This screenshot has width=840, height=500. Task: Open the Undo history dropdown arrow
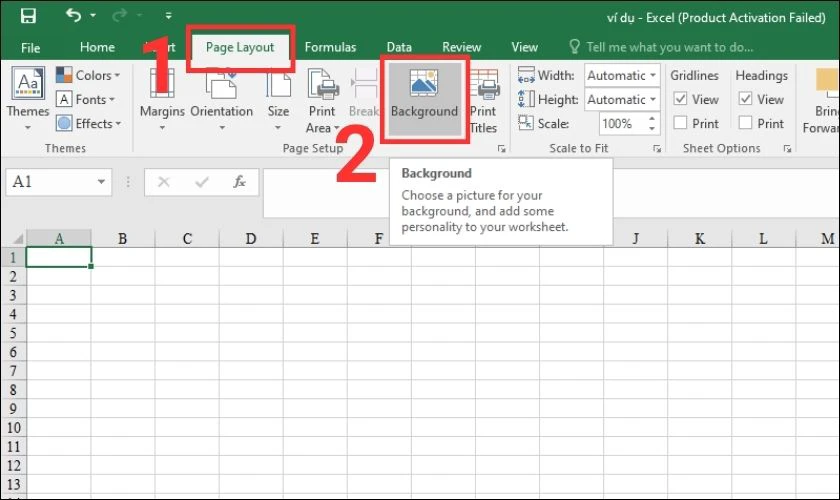93,16
